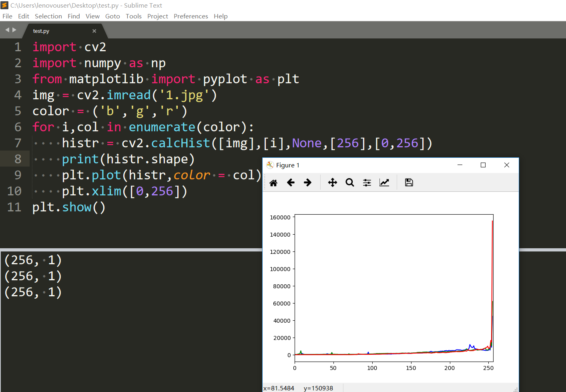
Task: Click the word cv2 on line 1
Action: (95, 47)
